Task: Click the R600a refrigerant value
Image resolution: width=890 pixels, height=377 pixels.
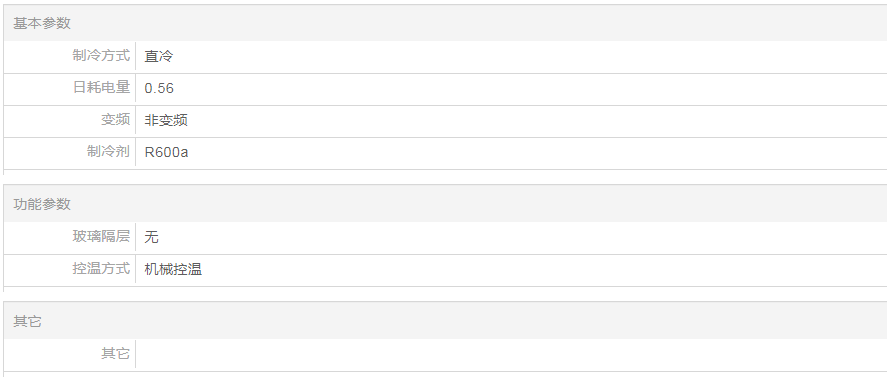Action: (166, 152)
